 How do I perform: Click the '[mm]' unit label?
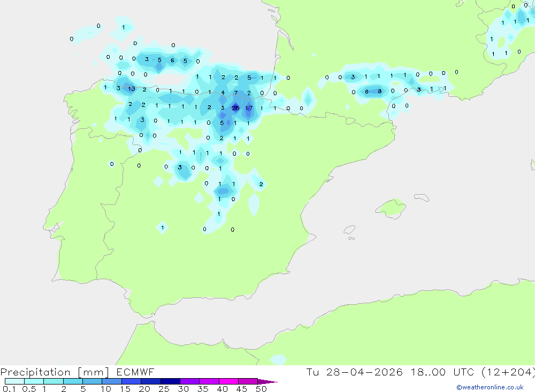94,372
